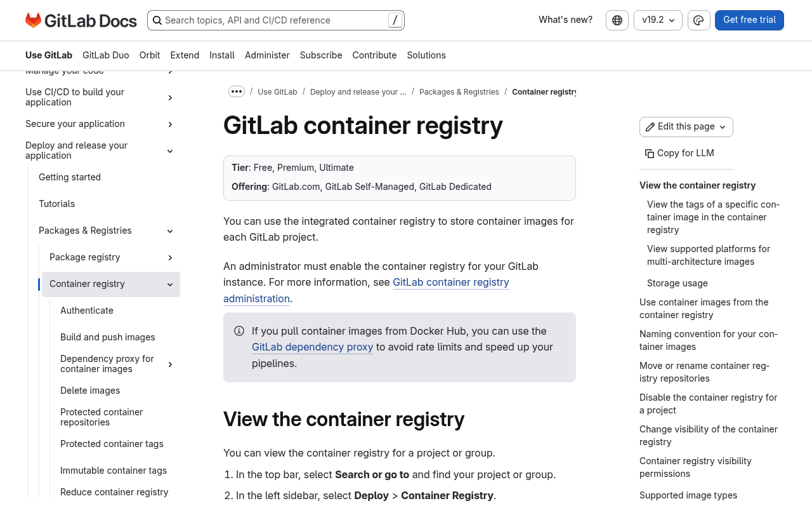Screen dimensions: 812x508
Task: Click the Get free trial button
Action: click(749, 20)
